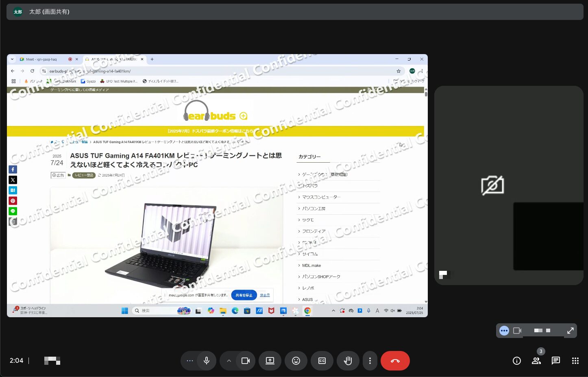
Task: Open the activities grid icon
Action: 575,361
